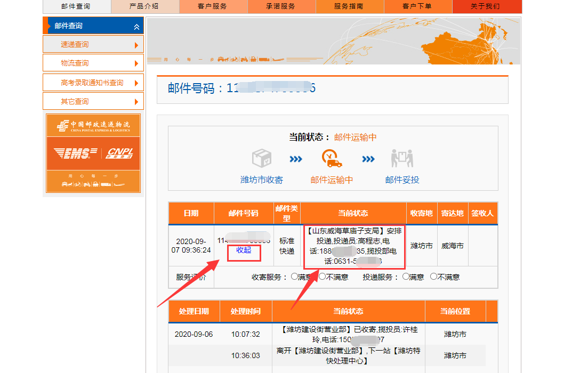Open the 客户服务 navigation tab
The width and height of the screenshot is (588, 373).
[212, 6]
